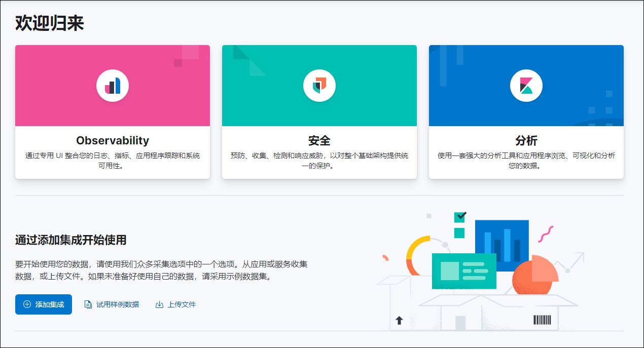
Task: Click the Security shield logo icon
Action: [x=319, y=86]
